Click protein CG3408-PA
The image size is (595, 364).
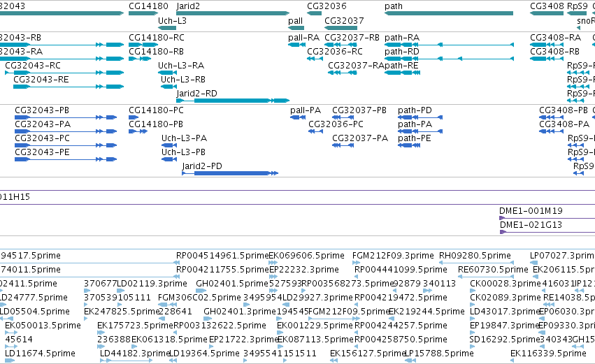coord(552,131)
